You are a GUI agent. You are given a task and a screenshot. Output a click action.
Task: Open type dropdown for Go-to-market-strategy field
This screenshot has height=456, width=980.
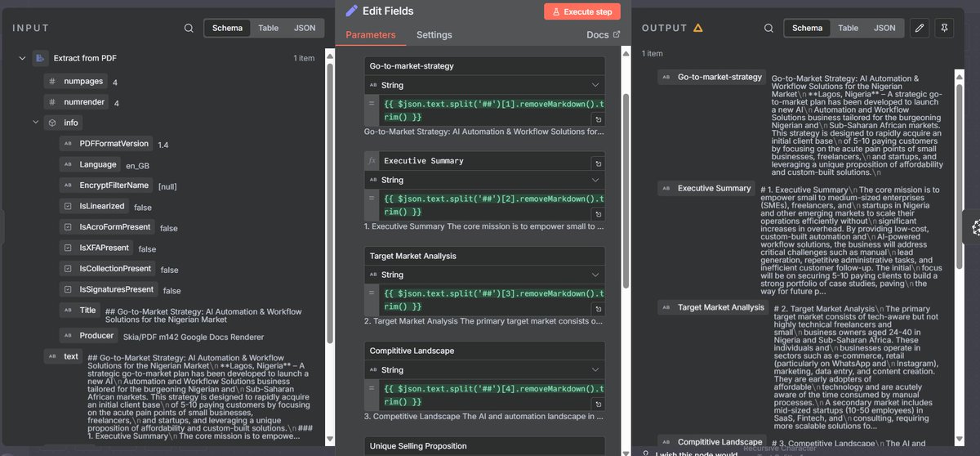[485, 85]
